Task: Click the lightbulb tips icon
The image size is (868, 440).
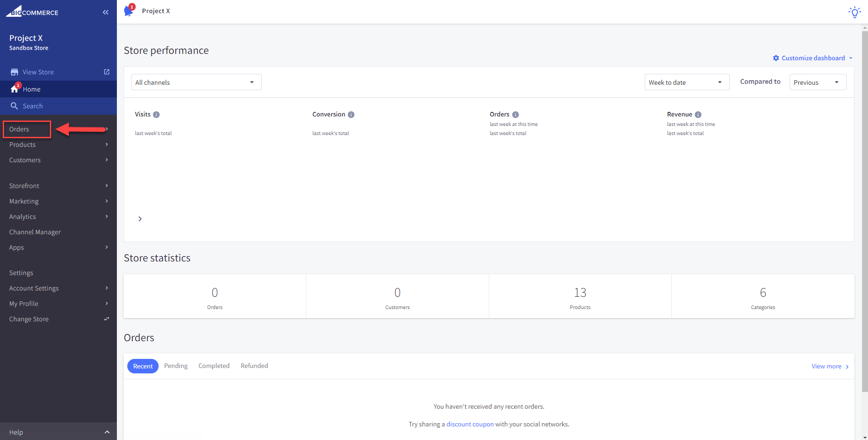Action: coord(854,12)
